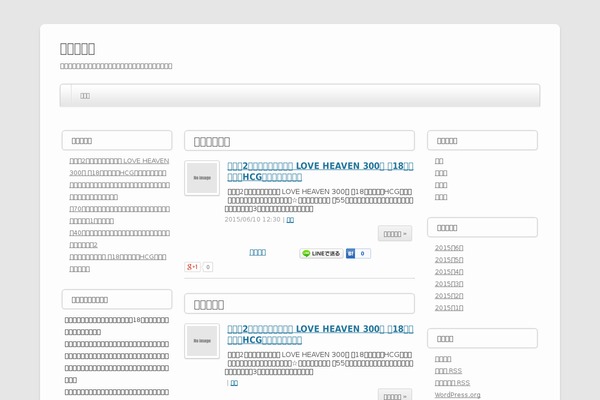Click the Google +1 button
This screenshot has width=600, height=400.
(192, 267)
